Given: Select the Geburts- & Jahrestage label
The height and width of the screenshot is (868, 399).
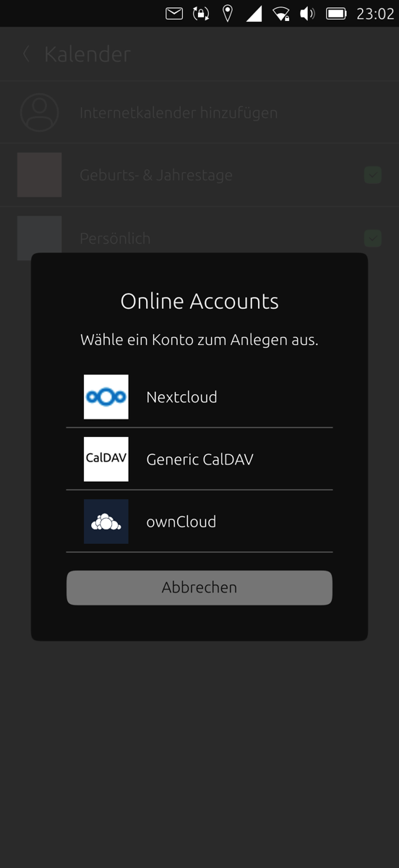Looking at the screenshot, I should 156,175.
